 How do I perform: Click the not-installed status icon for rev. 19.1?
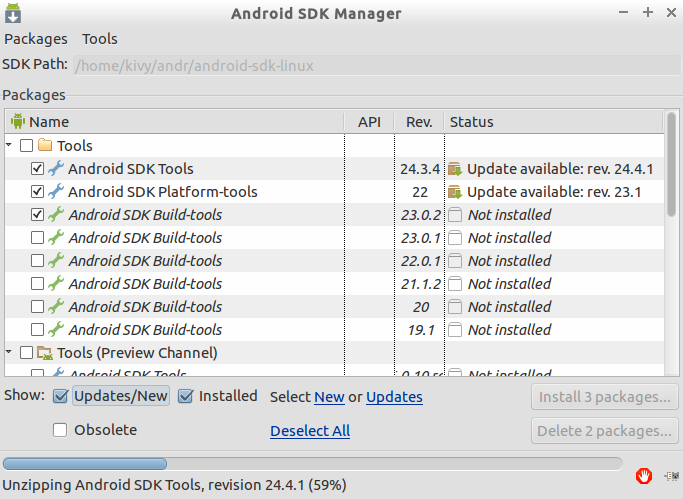click(x=455, y=330)
